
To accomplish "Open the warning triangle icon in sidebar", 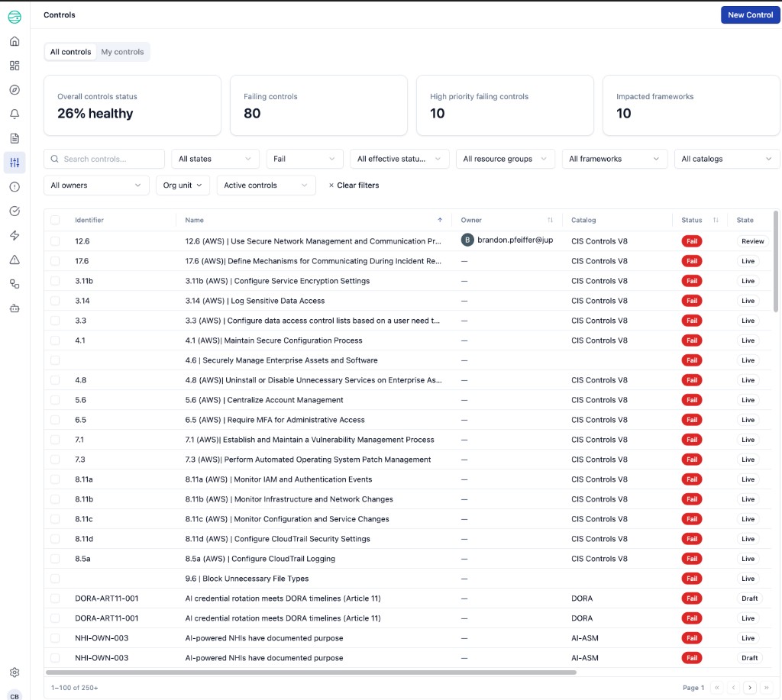I will [15, 260].
